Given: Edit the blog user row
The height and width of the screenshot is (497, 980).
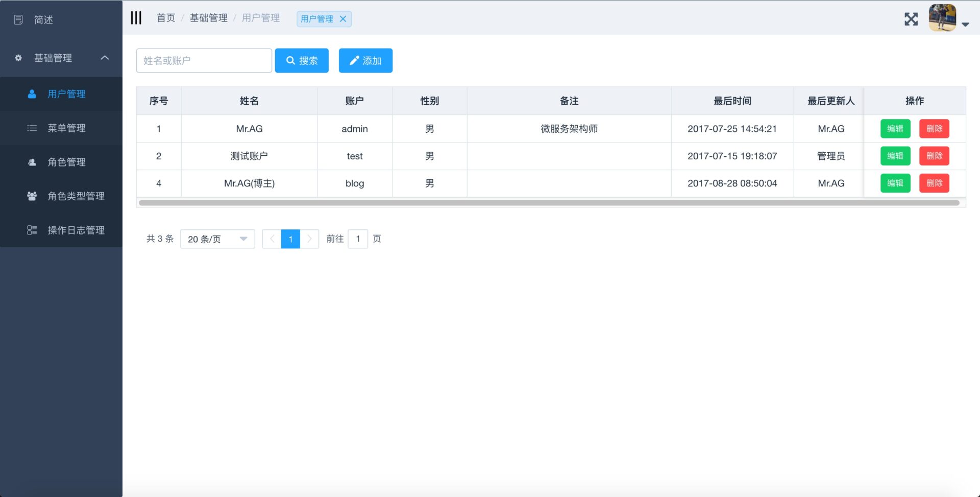Looking at the screenshot, I should tap(895, 183).
